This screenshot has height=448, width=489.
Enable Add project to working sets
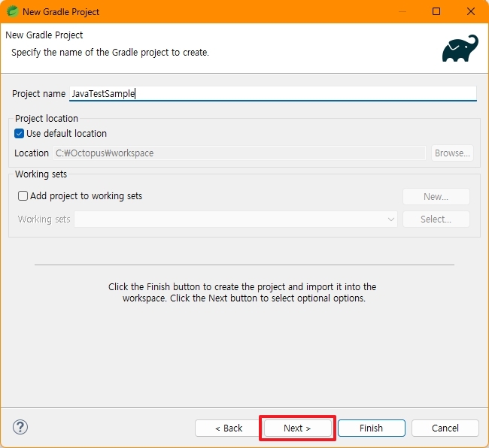[x=23, y=196]
